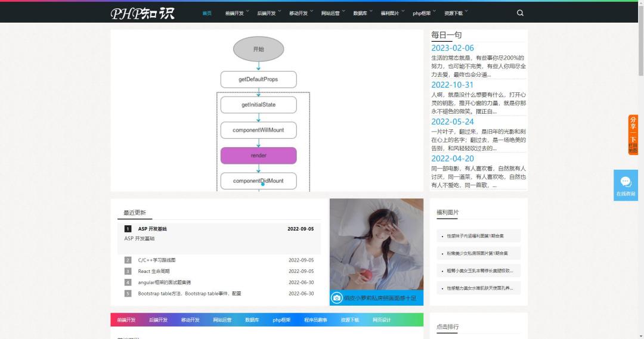This screenshot has height=339, width=644.
Task: Open the 2022-05-24 daily quote
Action: [453, 122]
